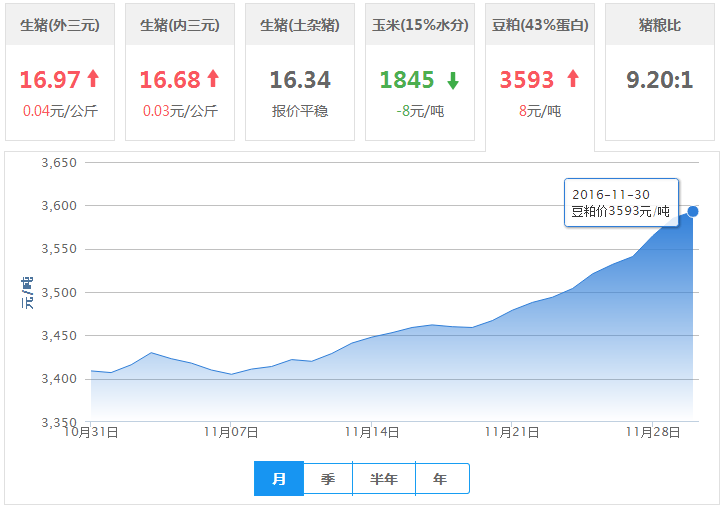Switch chart range to 半年
Image resolution: width=727 pixels, height=512 pixels.
(x=384, y=479)
